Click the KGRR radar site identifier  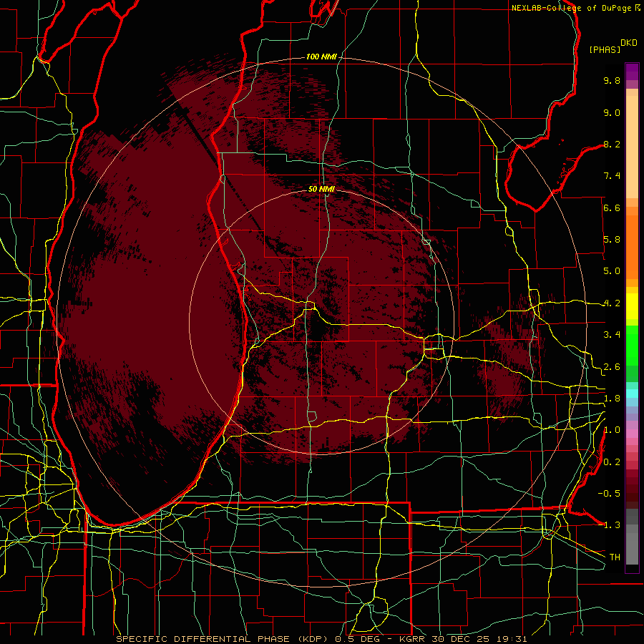pos(413,639)
